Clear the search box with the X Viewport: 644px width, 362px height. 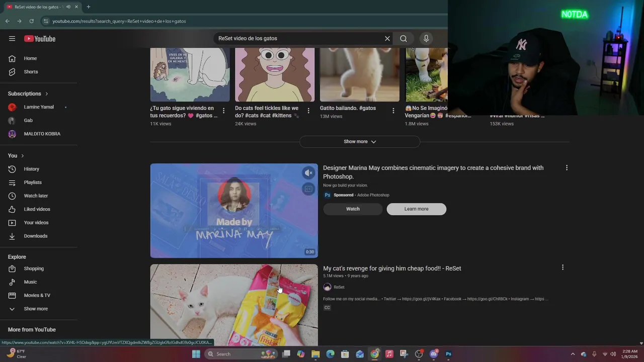pyautogui.click(x=387, y=38)
